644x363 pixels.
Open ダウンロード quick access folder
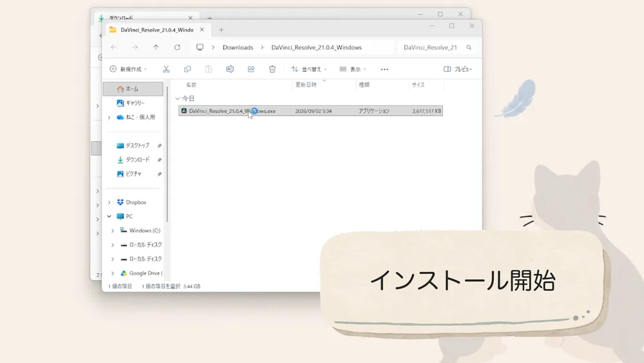point(137,160)
